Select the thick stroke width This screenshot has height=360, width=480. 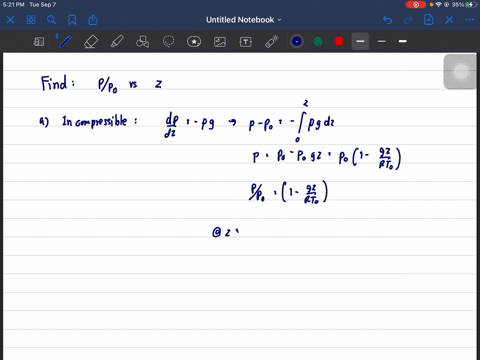403,41
